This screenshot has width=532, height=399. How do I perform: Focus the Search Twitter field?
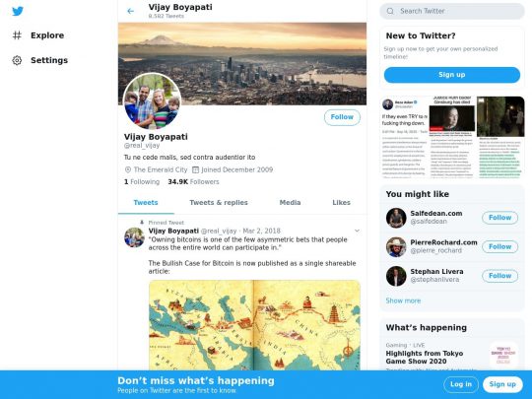pos(452,11)
